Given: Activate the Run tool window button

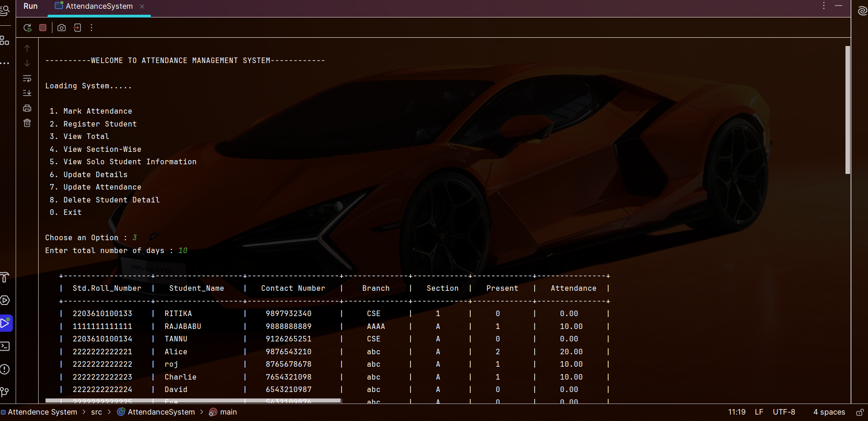Looking at the screenshot, I should (x=6, y=323).
